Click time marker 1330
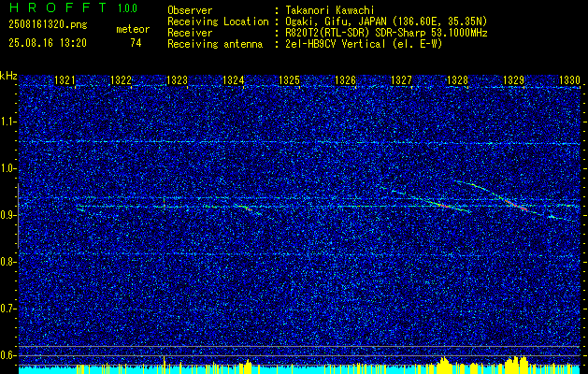The image size is (588, 374). coord(569,80)
